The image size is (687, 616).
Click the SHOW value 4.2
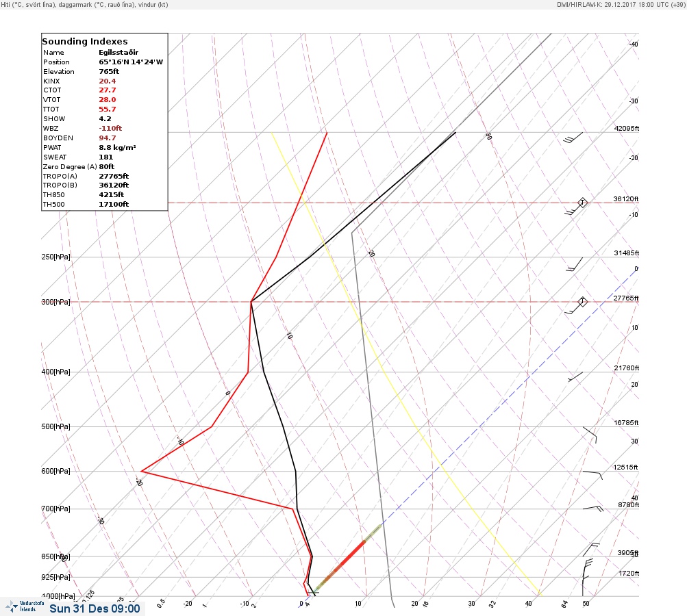click(x=105, y=119)
